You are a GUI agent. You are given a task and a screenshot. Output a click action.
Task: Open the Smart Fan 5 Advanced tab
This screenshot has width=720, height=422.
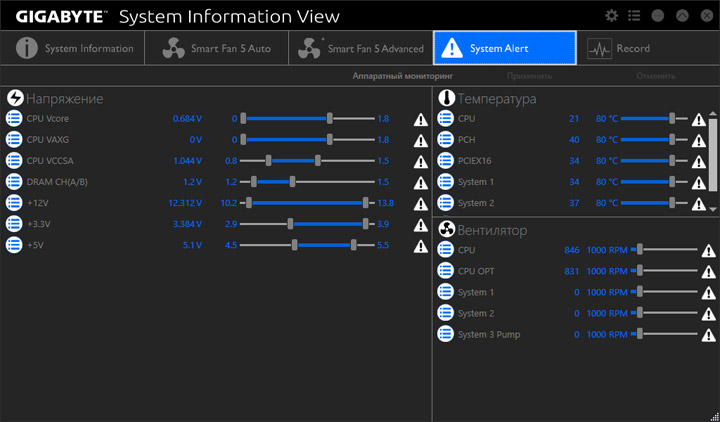coord(360,48)
